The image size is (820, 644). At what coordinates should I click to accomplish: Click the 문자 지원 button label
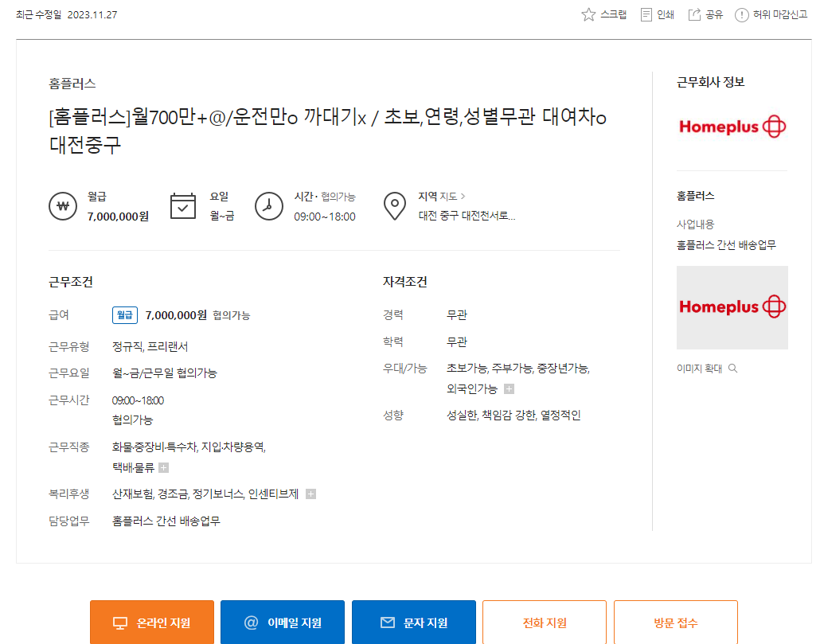426,623
